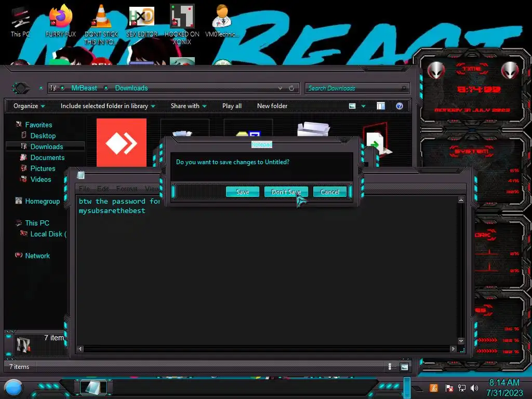
Task: Launch Firefox labeled FURRY FUX
Action: tap(61, 21)
